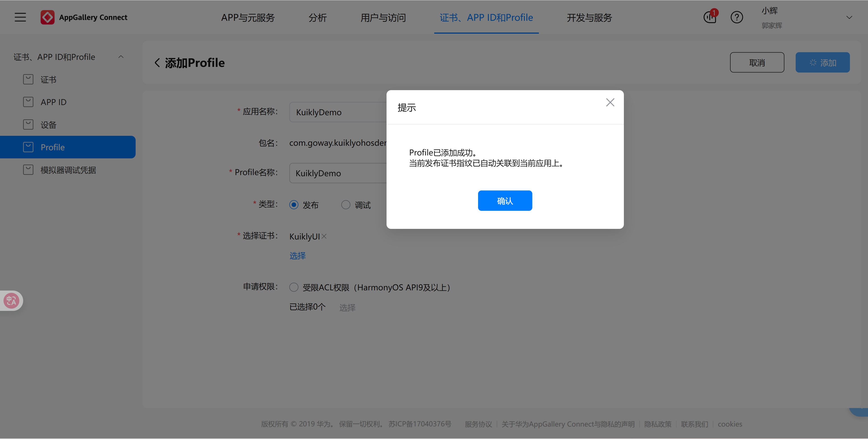Switch to the 分析 tab

click(x=317, y=18)
